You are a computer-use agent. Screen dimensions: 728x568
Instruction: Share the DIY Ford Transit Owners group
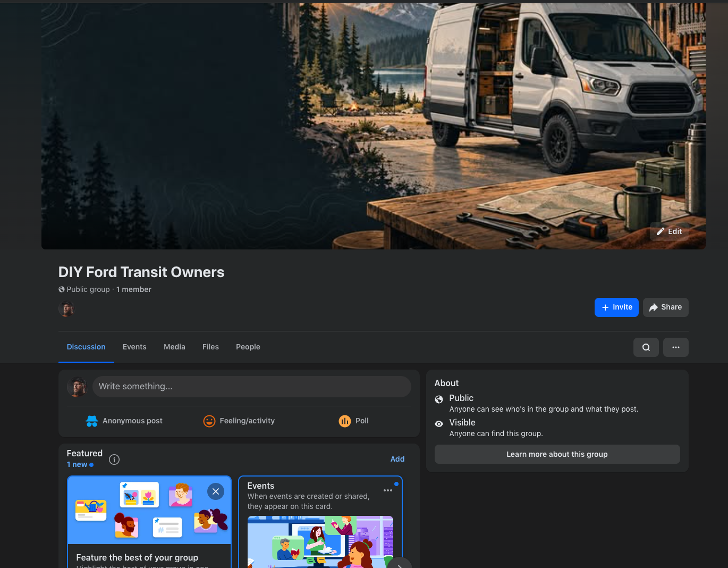(x=665, y=307)
